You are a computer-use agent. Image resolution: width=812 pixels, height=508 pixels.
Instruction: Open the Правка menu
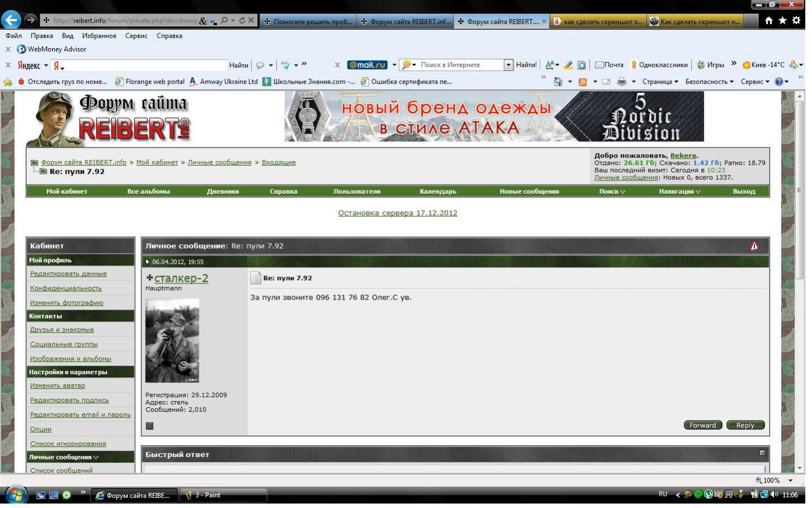tap(42, 36)
